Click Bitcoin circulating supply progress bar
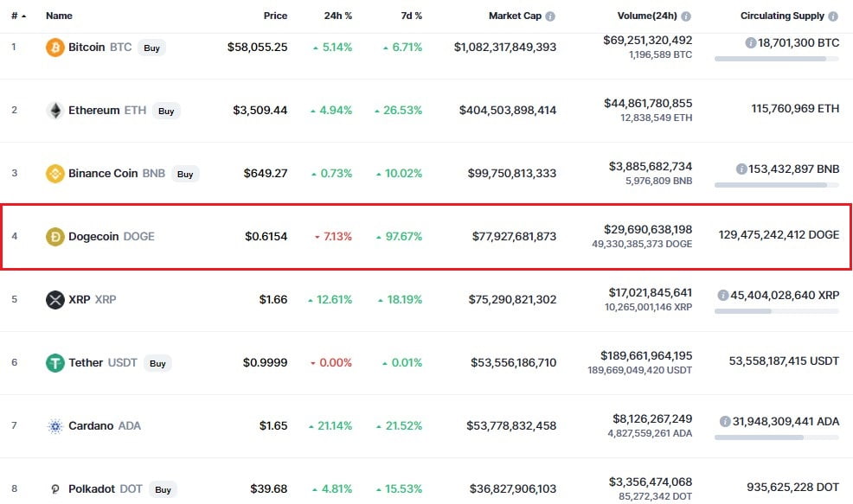The width and height of the screenshot is (853, 504). (x=777, y=59)
